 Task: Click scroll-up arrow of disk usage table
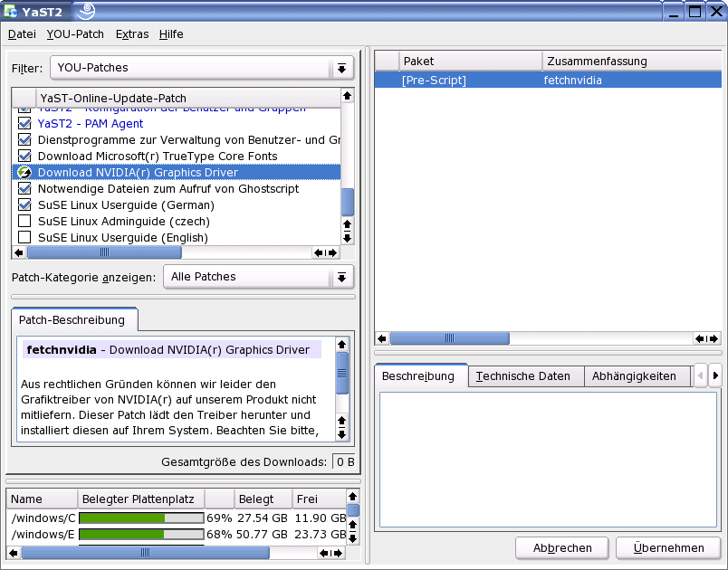coord(353,497)
